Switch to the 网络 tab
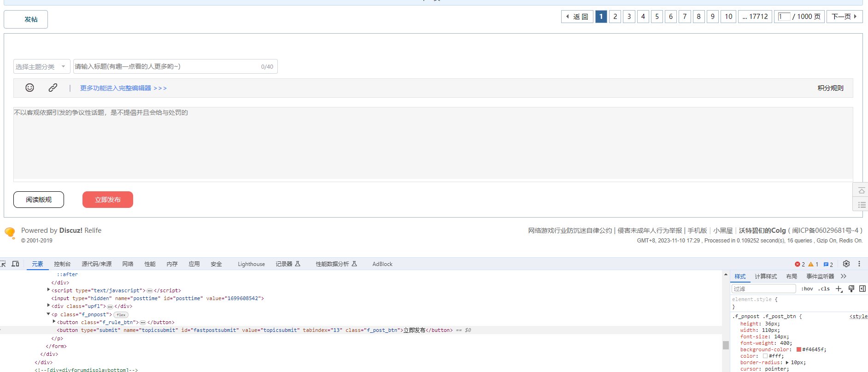868x372 pixels. 128,264
